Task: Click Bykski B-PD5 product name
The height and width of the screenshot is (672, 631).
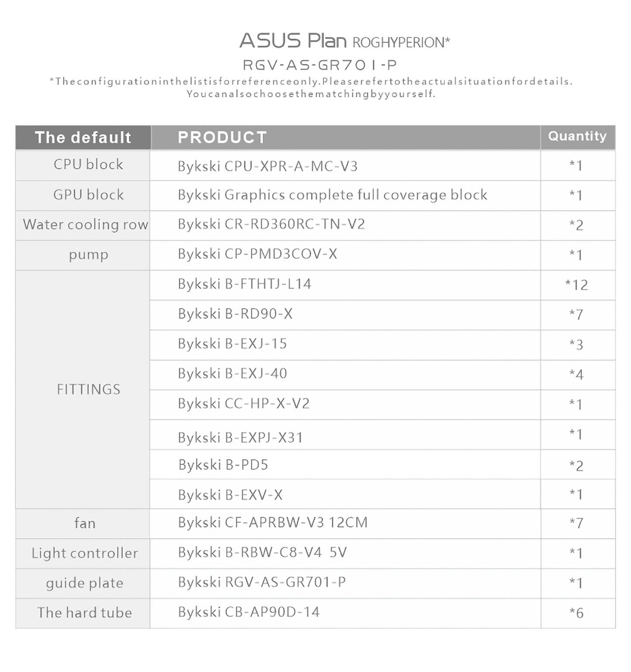Action: click(x=223, y=465)
